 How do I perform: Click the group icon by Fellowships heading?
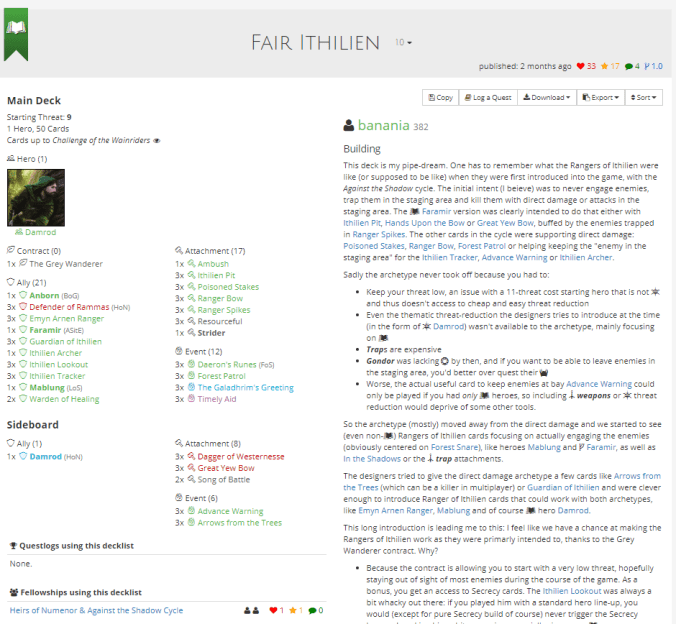(14, 592)
